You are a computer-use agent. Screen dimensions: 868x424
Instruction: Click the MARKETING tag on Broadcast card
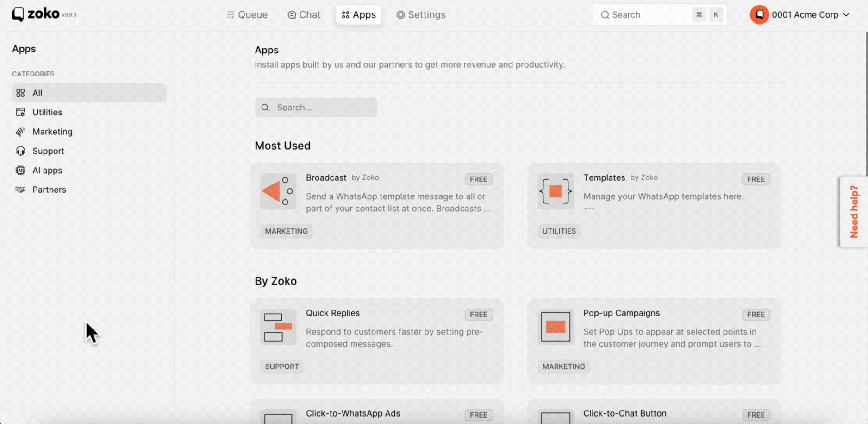(x=286, y=231)
